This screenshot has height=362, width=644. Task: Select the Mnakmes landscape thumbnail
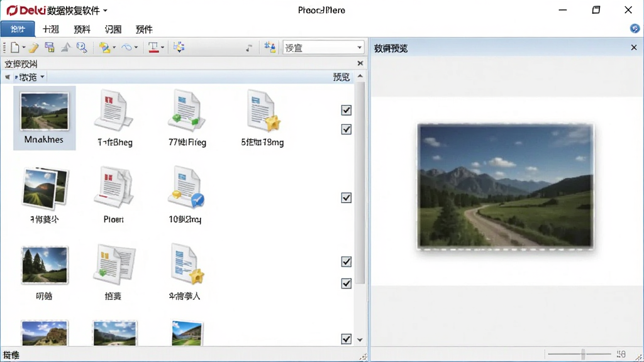tap(45, 111)
